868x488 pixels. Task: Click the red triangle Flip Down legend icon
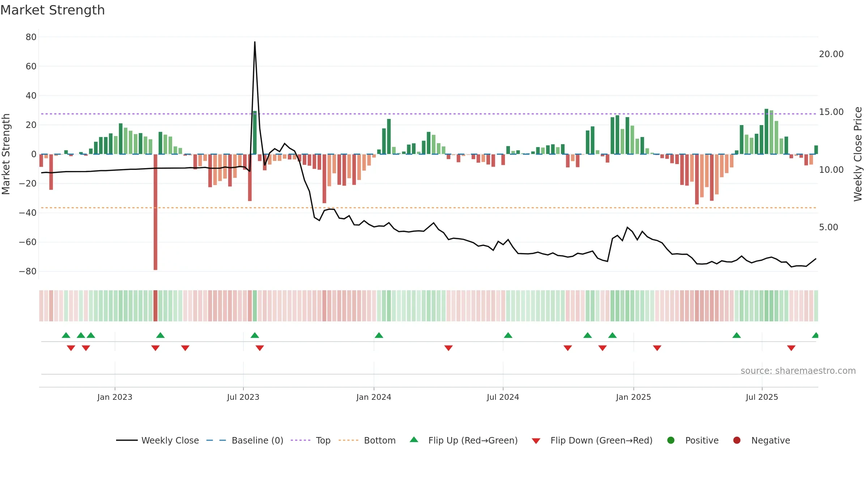(x=536, y=441)
